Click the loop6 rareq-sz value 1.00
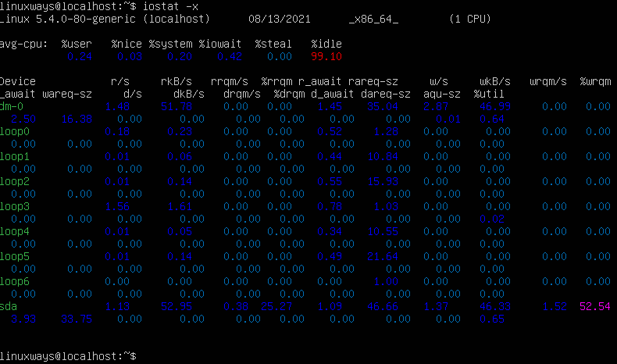Viewport: 617px width, 364px height. click(x=386, y=282)
